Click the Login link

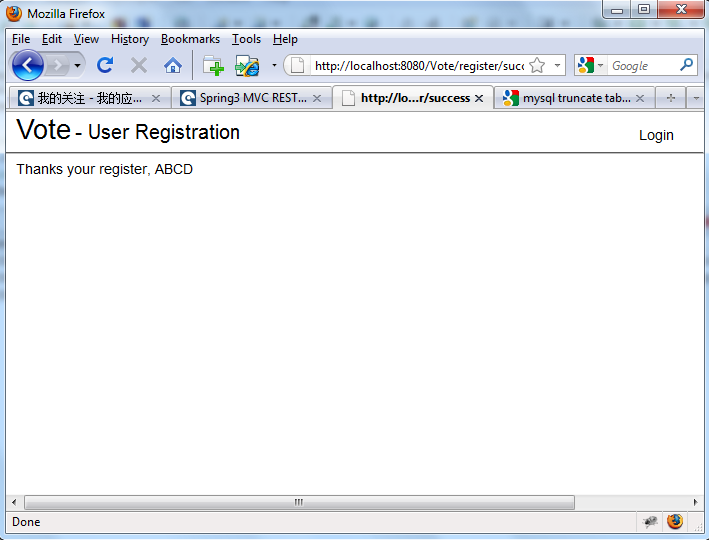656,135
